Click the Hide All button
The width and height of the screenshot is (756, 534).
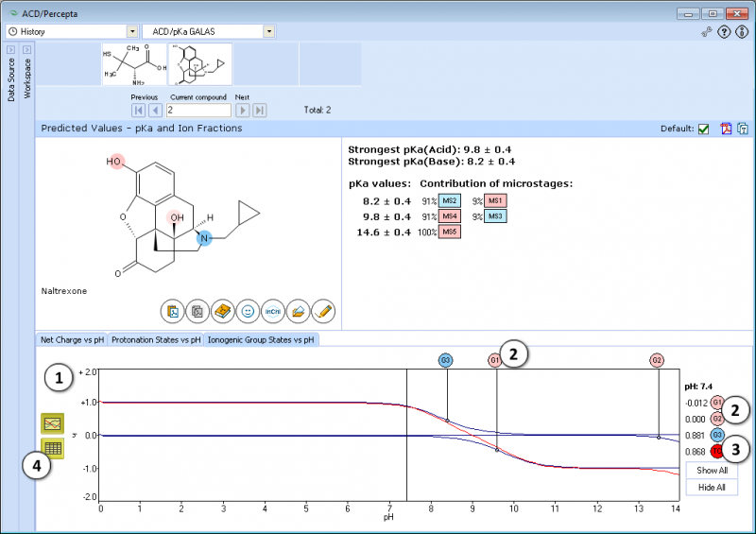tap(713, 487)
